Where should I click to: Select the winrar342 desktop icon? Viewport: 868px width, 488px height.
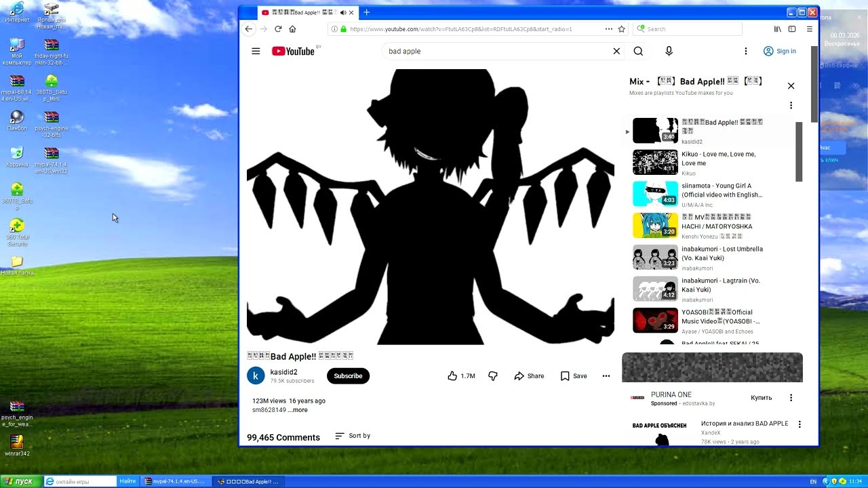tap(17, 445)
